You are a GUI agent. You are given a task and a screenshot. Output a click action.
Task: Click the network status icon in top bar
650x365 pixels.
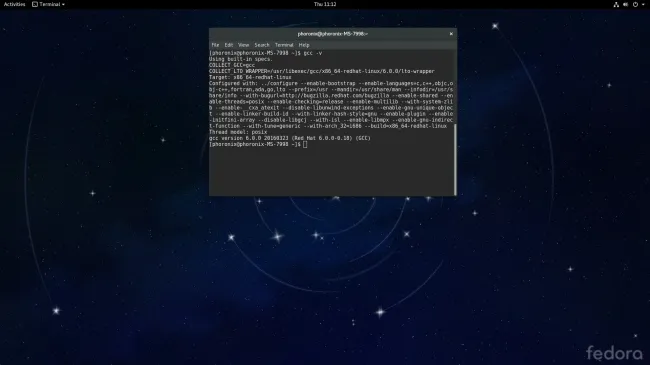[616, 5]
